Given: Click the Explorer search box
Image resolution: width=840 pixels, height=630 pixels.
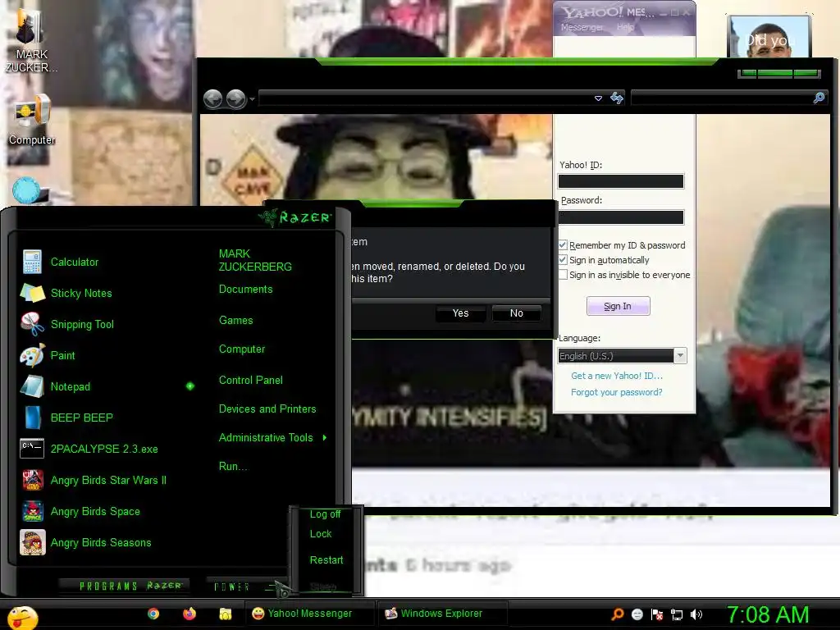Looking at the screenshot, I should [722, 98].
